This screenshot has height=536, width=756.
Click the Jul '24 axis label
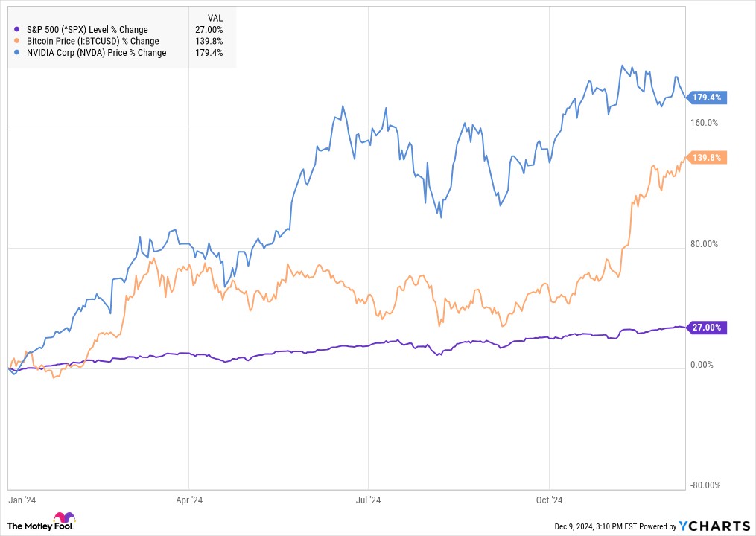pos(368,500)
